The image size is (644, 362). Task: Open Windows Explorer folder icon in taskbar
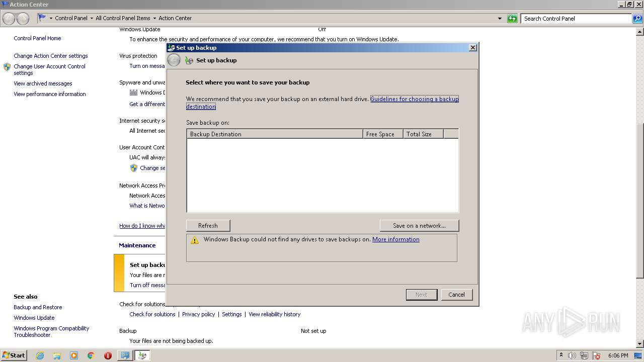click(x=57, y=355)
